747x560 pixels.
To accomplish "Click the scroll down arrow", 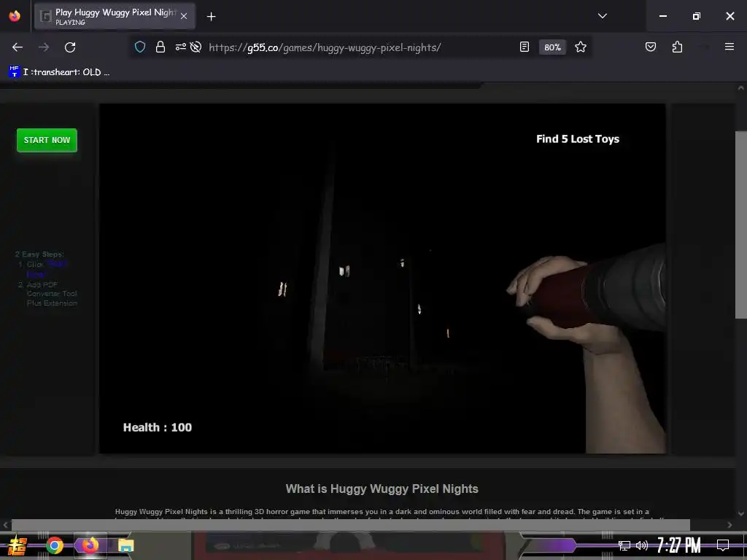I will (x=741, y=513).
